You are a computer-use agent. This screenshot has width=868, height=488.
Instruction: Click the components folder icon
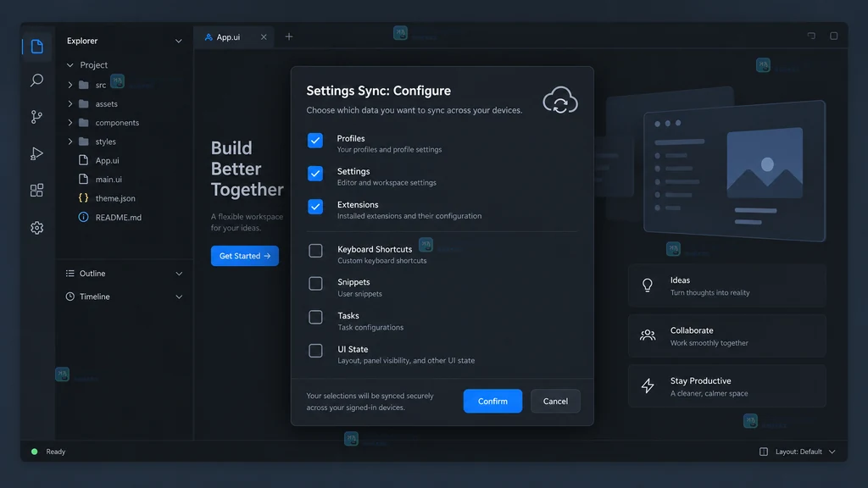[84, 122]
